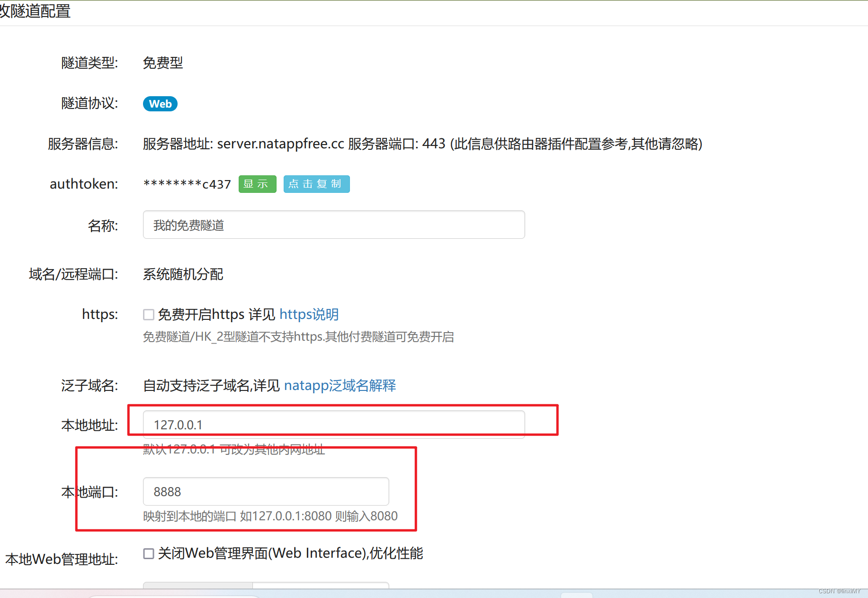868x598 pixels.
Task: Click the note 免费隧道/HK_2型隧道不支持https
Action: (298, 337)
